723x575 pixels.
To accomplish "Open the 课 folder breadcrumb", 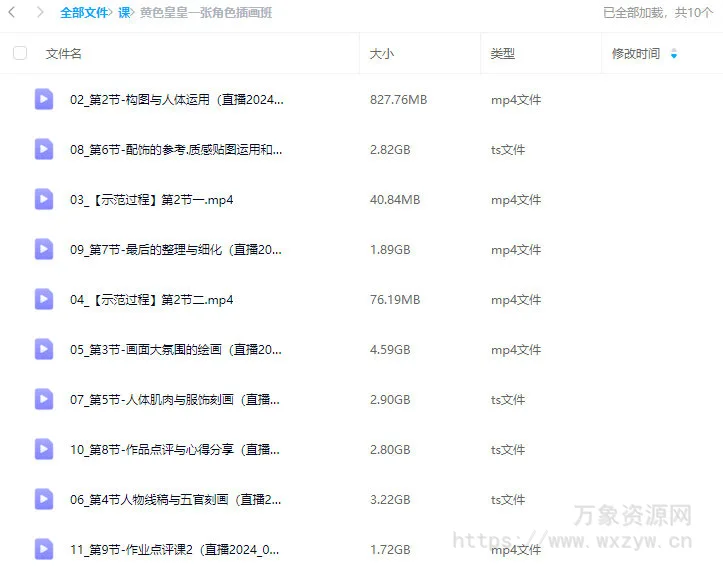I will (124, 13).
